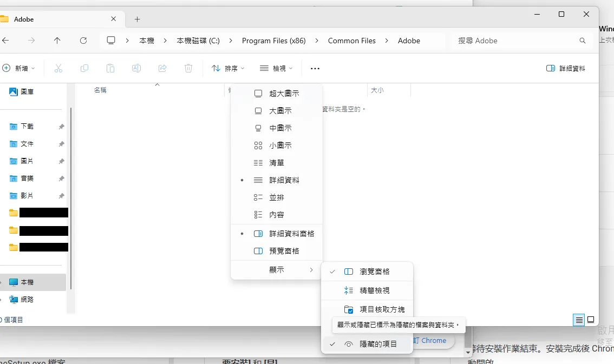Click the forward navigation arrow
The height and width of the screenshot is (364, 614).
[31, 40]
